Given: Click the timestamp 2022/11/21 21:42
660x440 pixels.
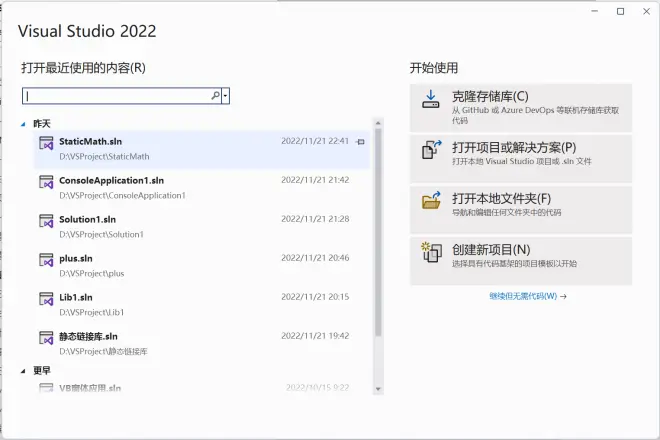Looking at the screenshot, I should coord(315,180).
